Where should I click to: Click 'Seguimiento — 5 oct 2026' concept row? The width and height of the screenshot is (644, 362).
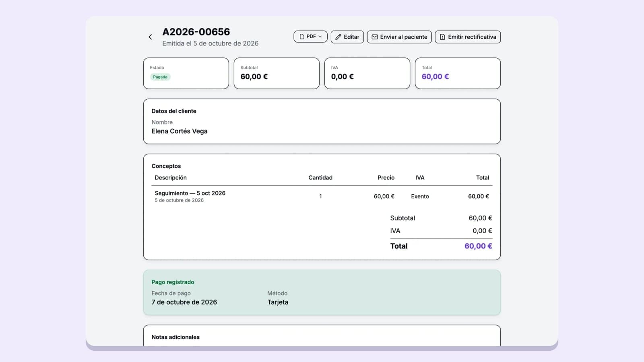tap(322, 196)
